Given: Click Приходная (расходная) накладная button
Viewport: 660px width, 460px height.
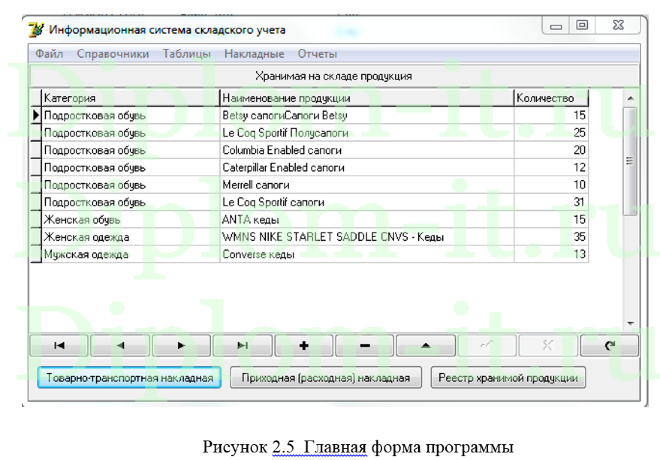Looking at the screenshot, I should (x=324, y=378).
